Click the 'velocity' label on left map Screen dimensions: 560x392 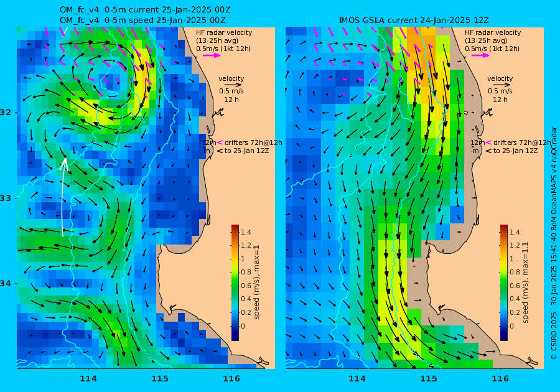231,78
